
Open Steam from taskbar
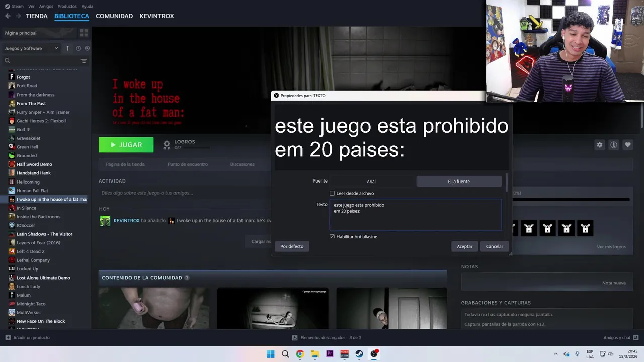point(359,354)
